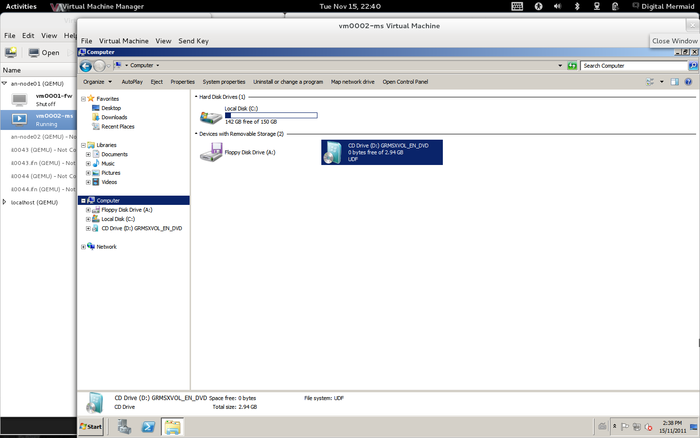Expand the Pictures library node
Screen dimensions: 700x438
tap(88, 173)
